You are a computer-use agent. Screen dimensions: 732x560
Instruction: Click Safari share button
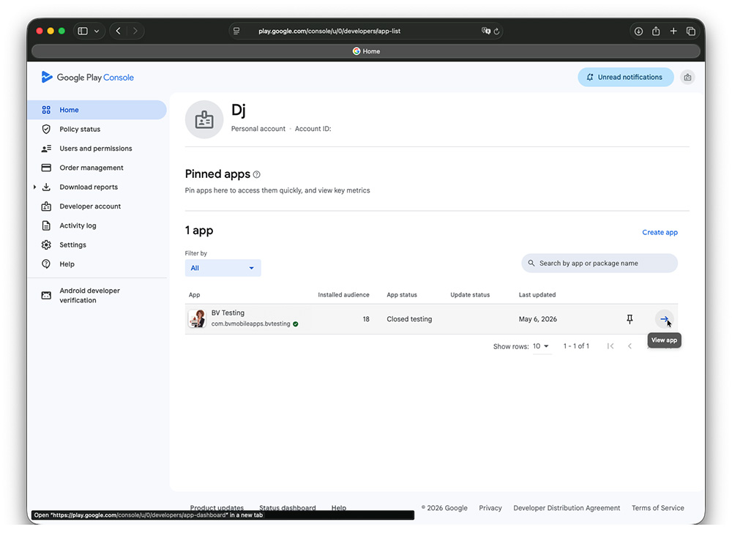click(656, 31)
